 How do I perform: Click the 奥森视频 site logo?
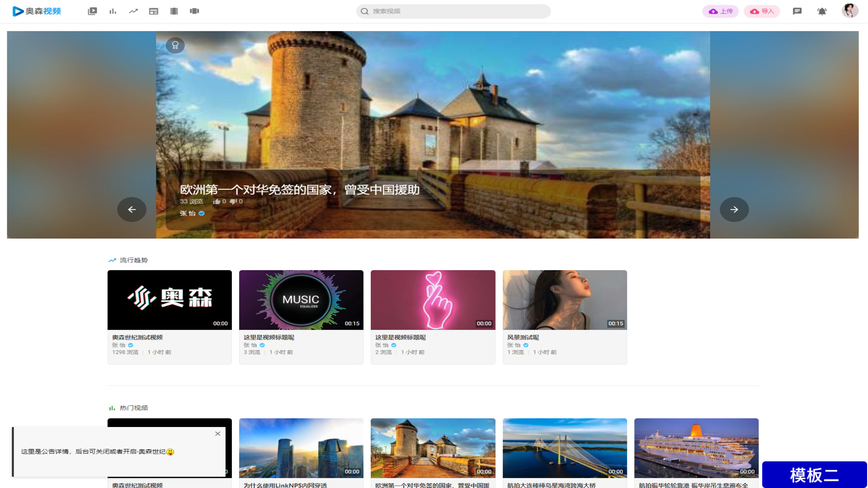point(37,11)
